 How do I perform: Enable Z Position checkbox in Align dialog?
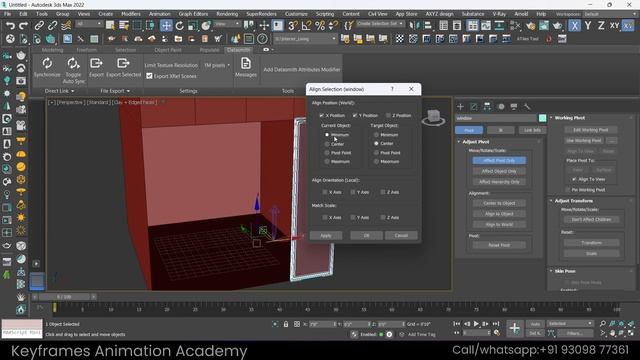coord(388,116)
